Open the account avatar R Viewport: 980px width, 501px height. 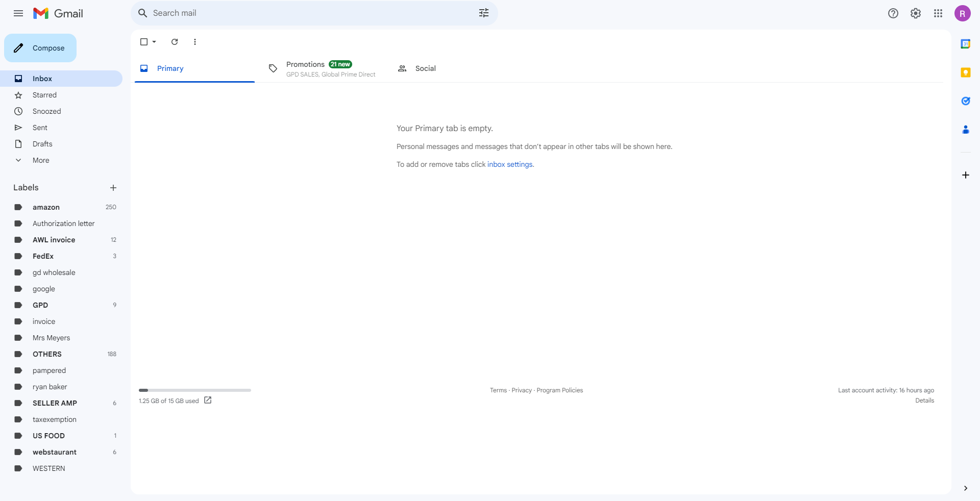coord(963,13)
